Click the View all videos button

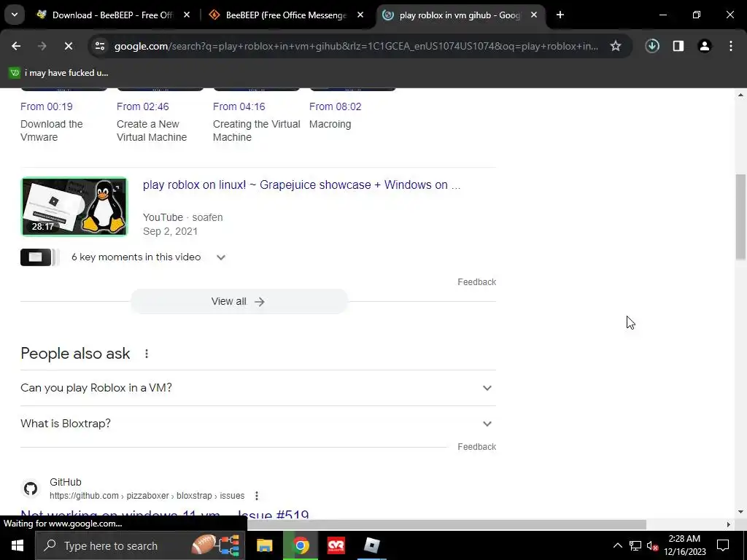click(239, 301)
